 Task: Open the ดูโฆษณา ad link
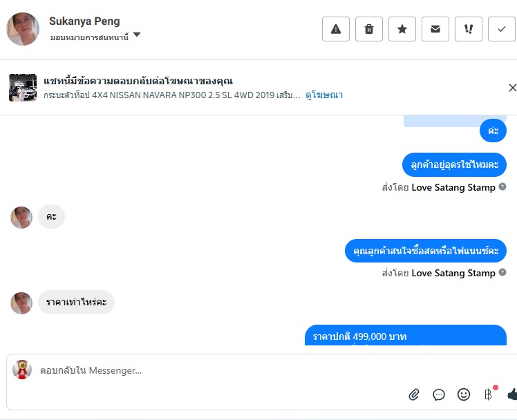tap(324, 95)
